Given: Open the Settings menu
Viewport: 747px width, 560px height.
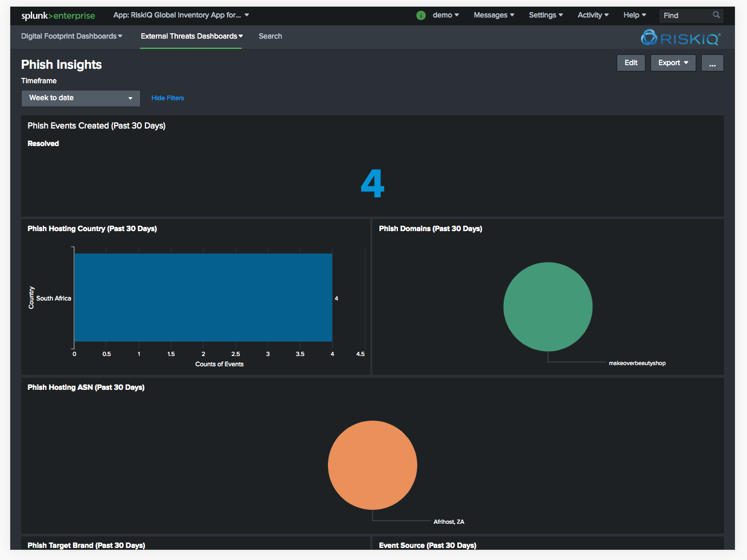Looking at the screenshot, I should 546,15.
